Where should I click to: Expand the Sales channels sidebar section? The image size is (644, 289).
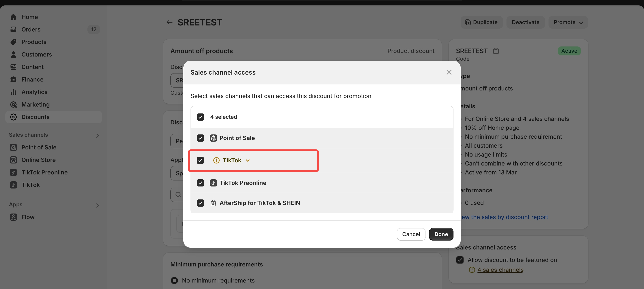point(97,135)
